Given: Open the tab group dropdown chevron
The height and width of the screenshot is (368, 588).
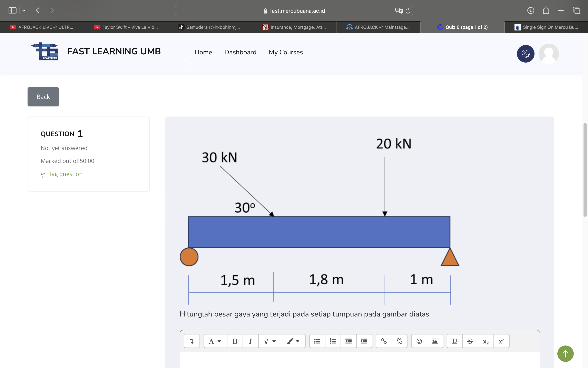Looking at the screenshot, I should click(23, 10).
